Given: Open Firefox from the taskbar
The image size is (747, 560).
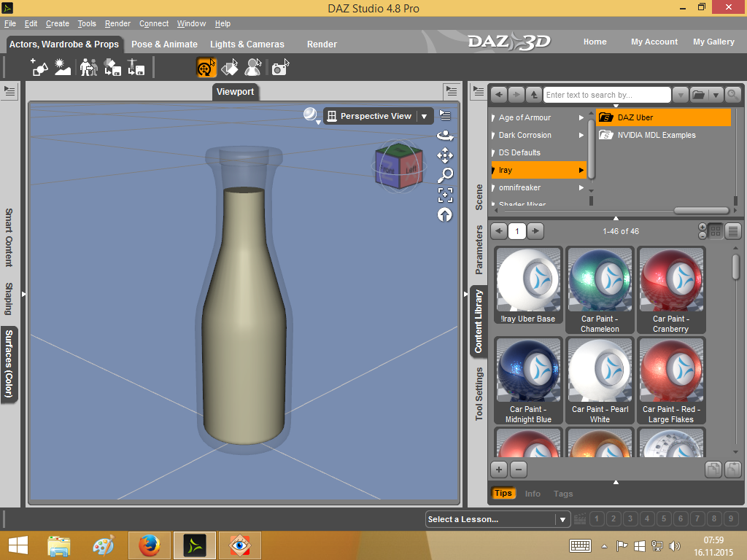Looking at the screenshot, I should click(149, 545).
